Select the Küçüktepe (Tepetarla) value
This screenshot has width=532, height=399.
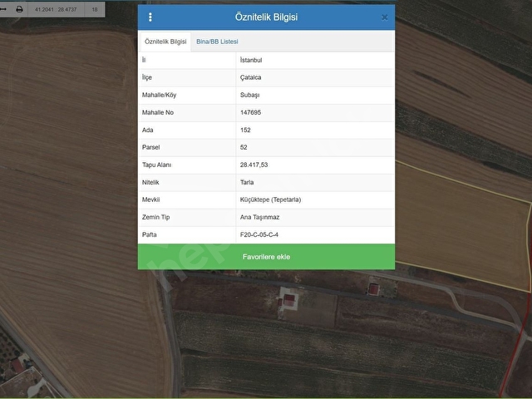(x=270, y=199)
